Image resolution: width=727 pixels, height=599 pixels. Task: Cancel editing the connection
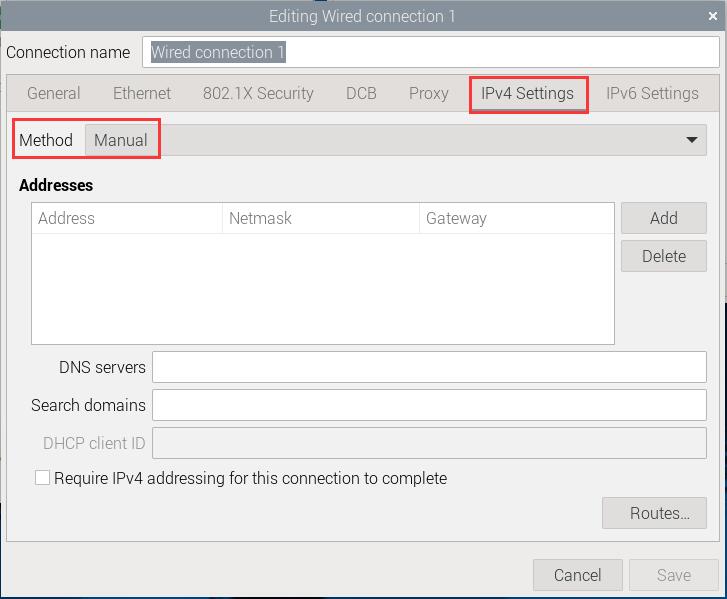tap(578, 575)
